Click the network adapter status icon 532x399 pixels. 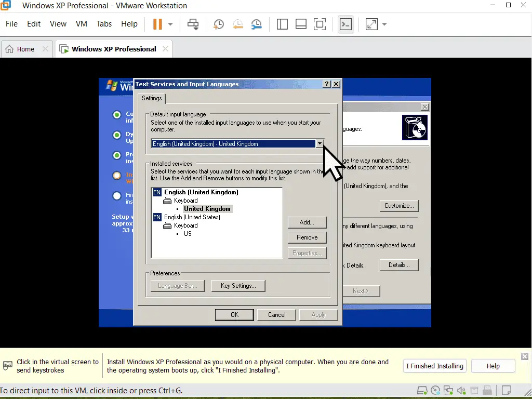click(x=448, y=391)
